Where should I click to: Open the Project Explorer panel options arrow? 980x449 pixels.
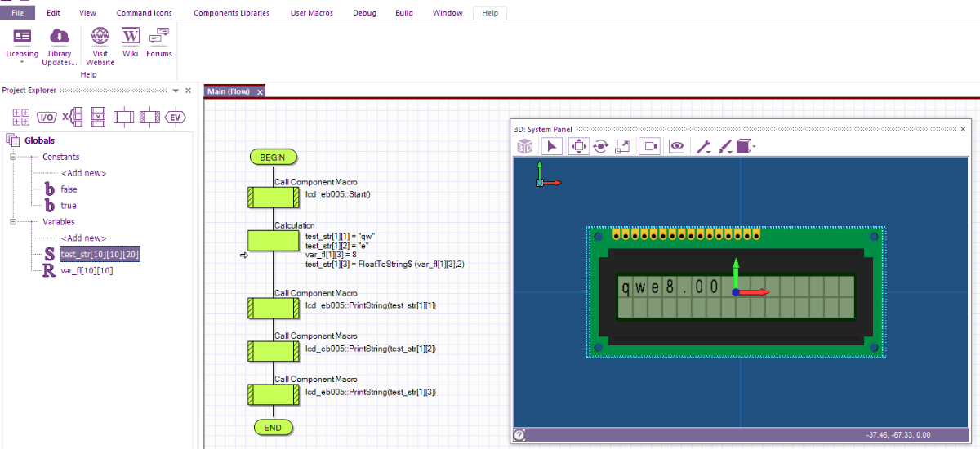click(x=175, y=91)
